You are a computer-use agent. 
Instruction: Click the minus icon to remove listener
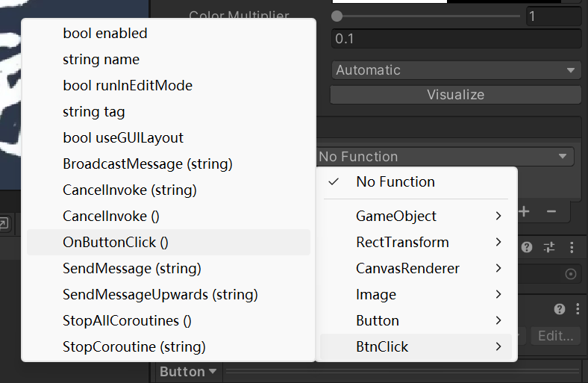[551, 211]
